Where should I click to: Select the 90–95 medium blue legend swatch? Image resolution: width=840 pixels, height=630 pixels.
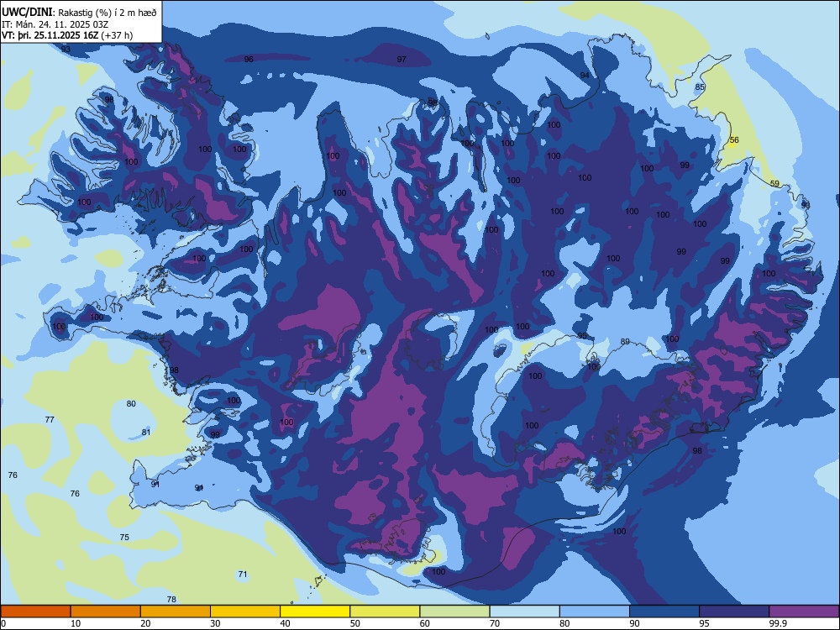[x=664, y=612]
